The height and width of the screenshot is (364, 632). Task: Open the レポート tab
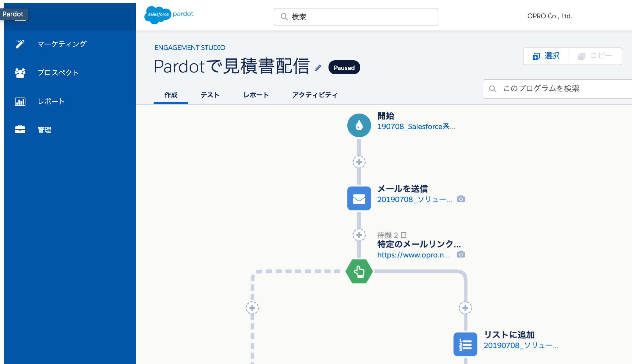256,95
